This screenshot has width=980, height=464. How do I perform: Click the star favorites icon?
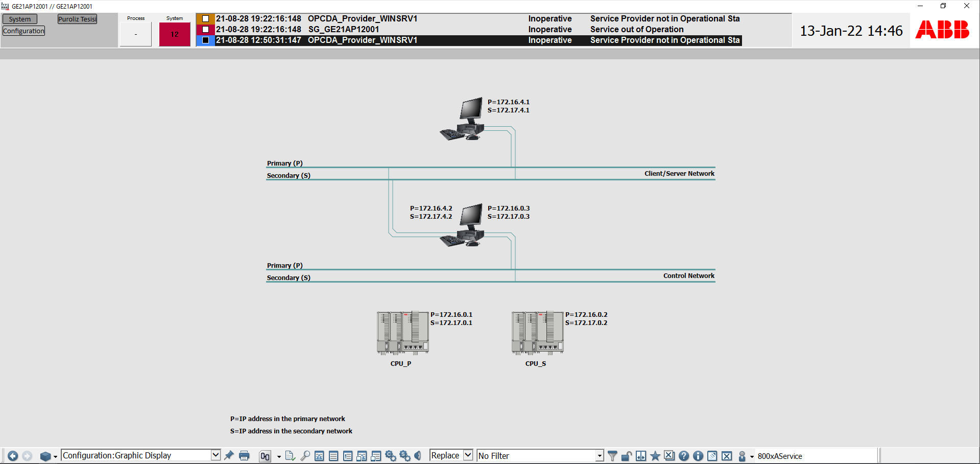(x=655, y=456)
